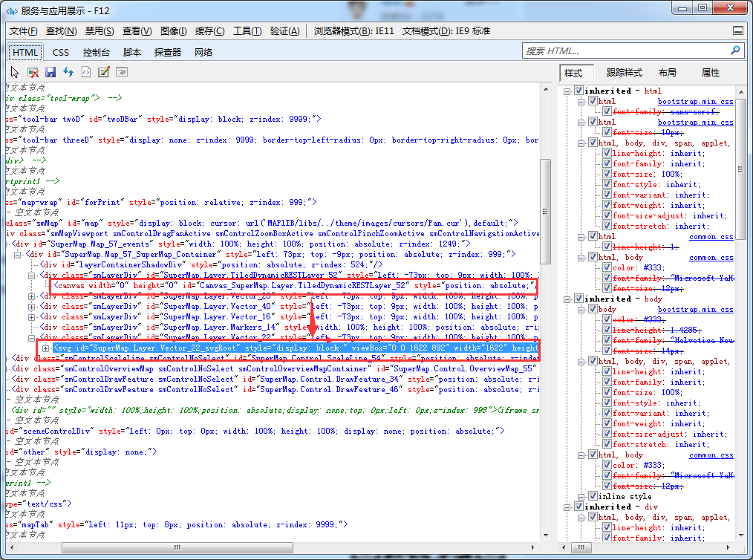This screenshot has height=560, width=753.
Task: Open the 禁用(S) menu
Action: 100,31
